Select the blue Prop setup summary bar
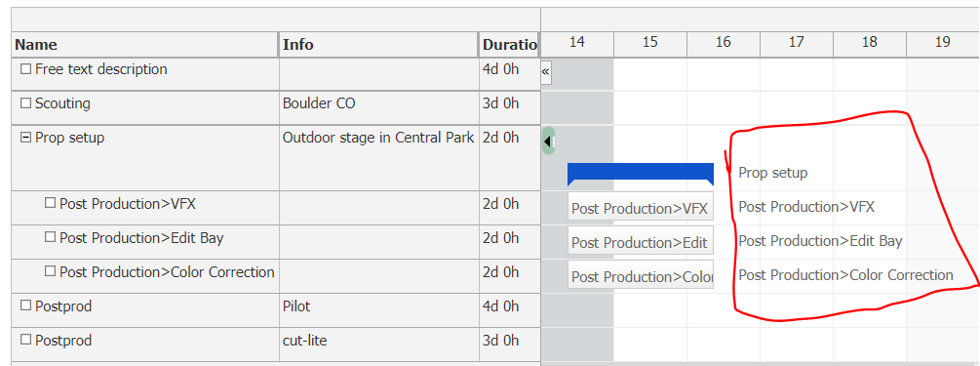980x366 pixels. [641, 174]
